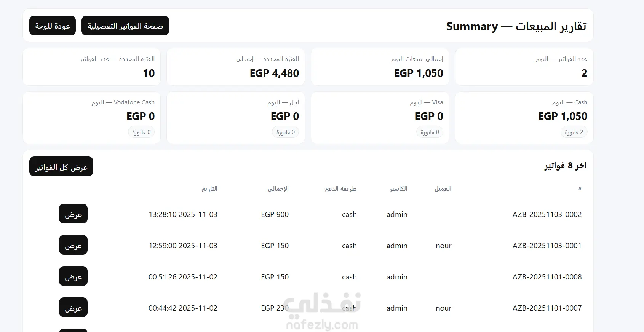Click the period total card showing EGP 4,480

pyautogui.click(x=235, y=67)
